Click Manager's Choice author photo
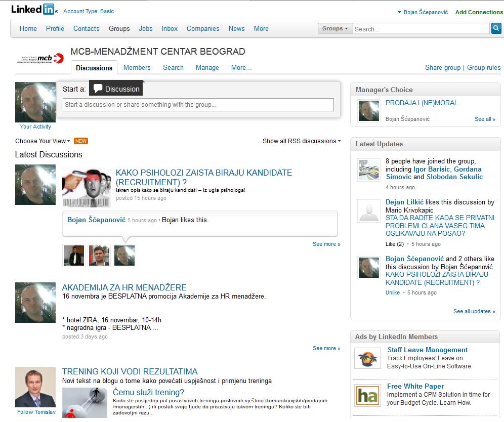The width and height of the screenshot is (504, 422). click(369, 111)
